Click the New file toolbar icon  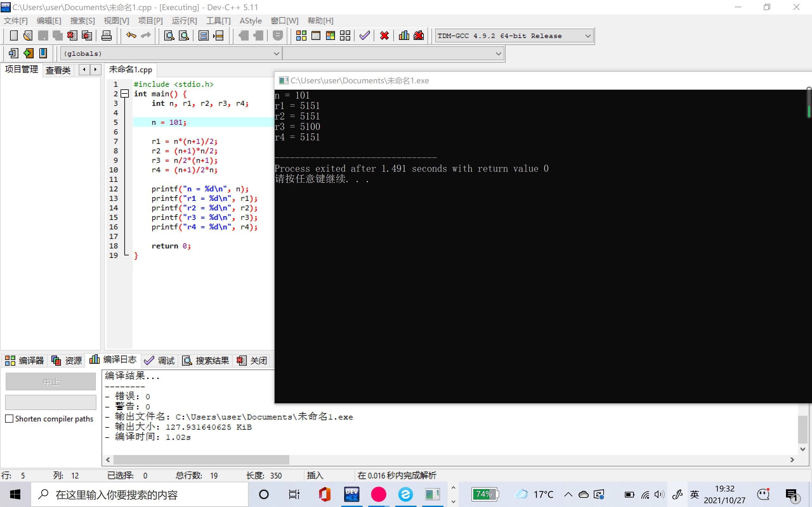14,35
